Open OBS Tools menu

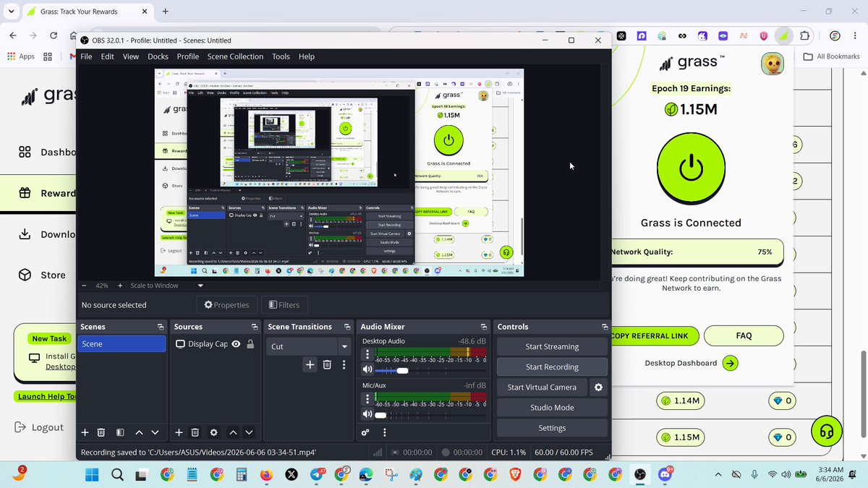tap(281, 56)
